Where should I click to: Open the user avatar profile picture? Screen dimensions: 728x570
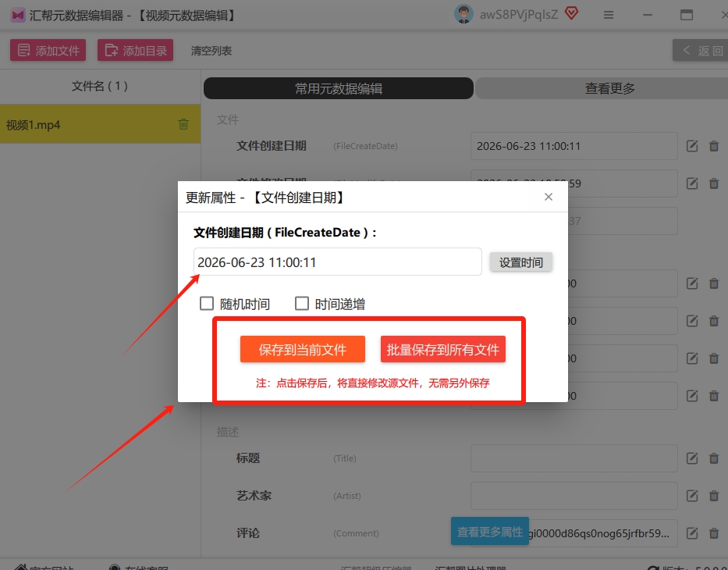click(x=463, y=14)
